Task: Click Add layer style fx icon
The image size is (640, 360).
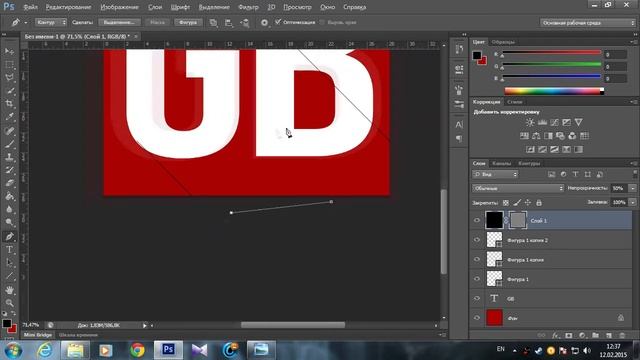Action: [x=555, y=336]
